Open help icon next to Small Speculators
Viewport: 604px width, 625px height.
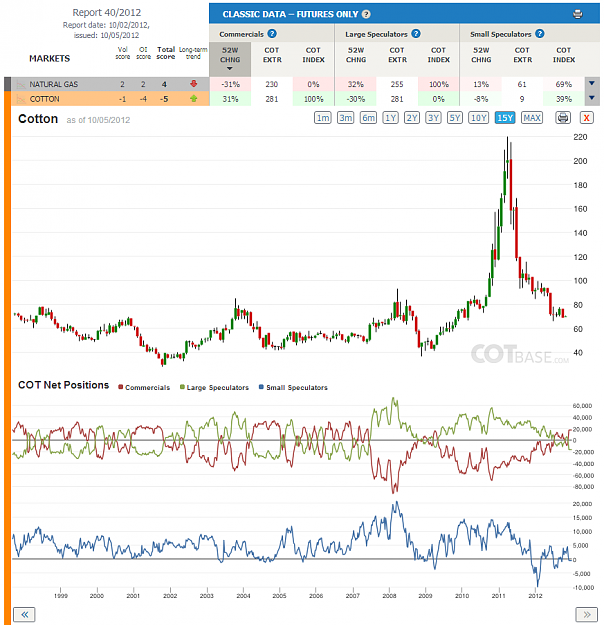click(539, 34)
